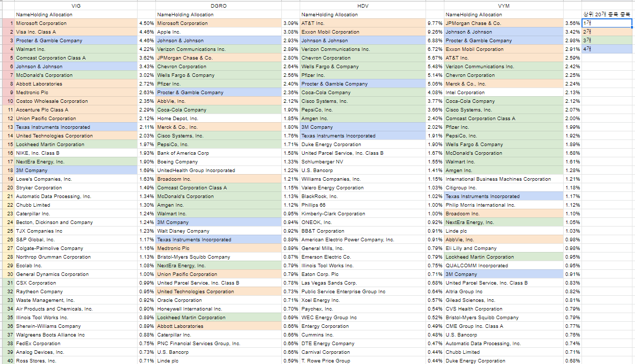Viewport: 635px width, 364px height.
Task: Select 'CME Group Inc. Class A' cell
Action: click(504, 326)
